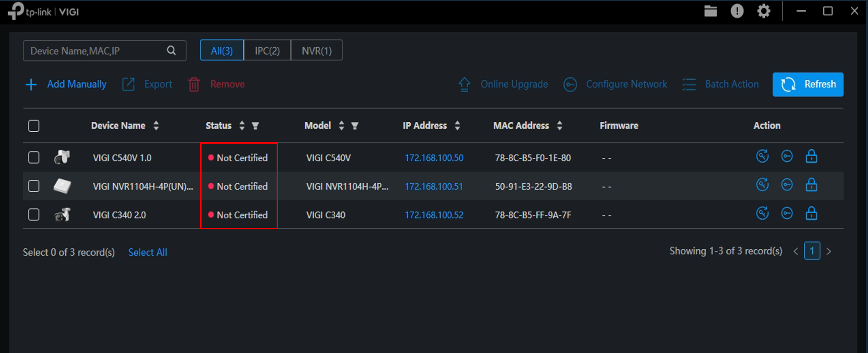Open the Model column filter
This screenshot has width=868, height=353.
click(355, 126)
